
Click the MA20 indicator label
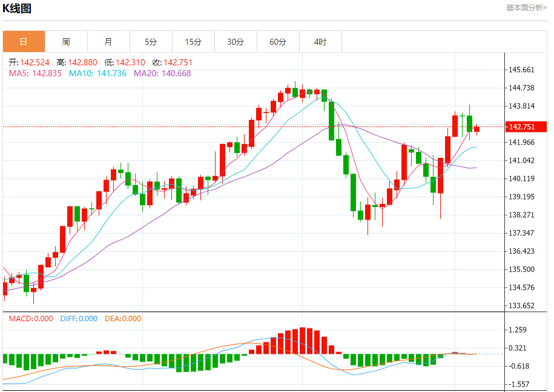point(162,73)
